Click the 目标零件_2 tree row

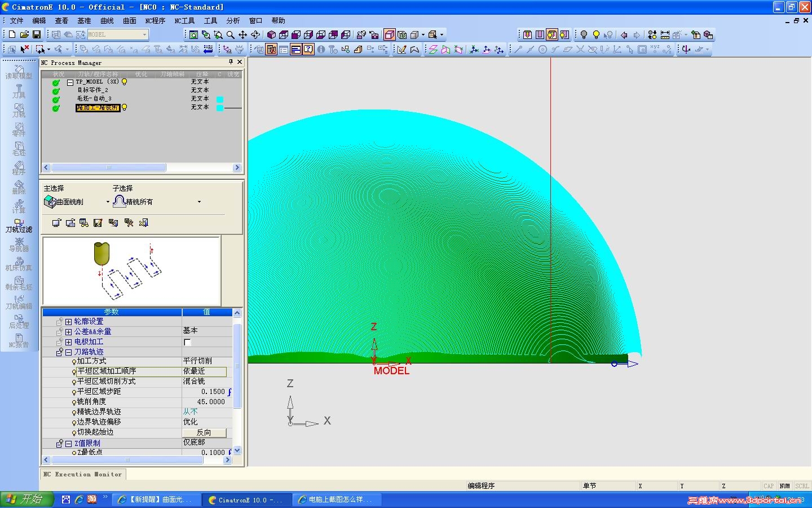tap(92, 90)
